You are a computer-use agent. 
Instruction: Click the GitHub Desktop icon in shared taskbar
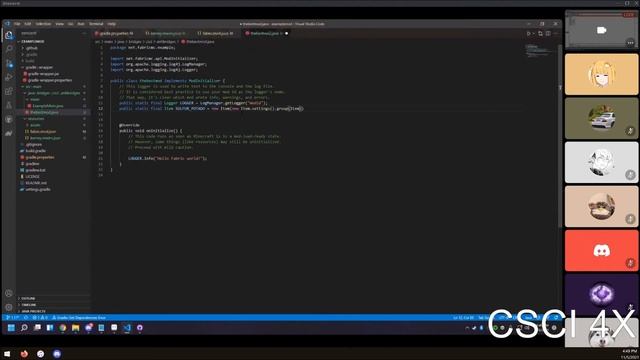coord(140,328)
